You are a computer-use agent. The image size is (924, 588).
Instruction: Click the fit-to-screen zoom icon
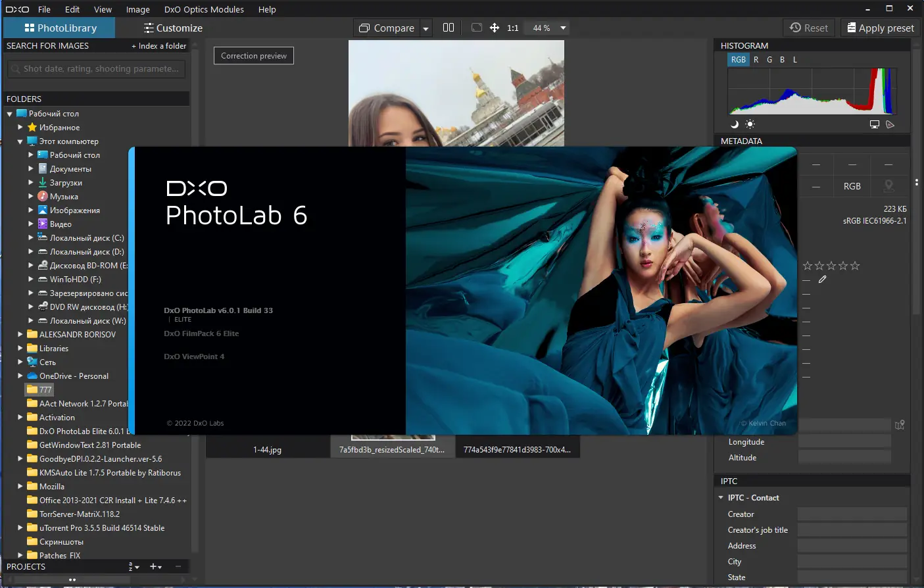point(477,28)
